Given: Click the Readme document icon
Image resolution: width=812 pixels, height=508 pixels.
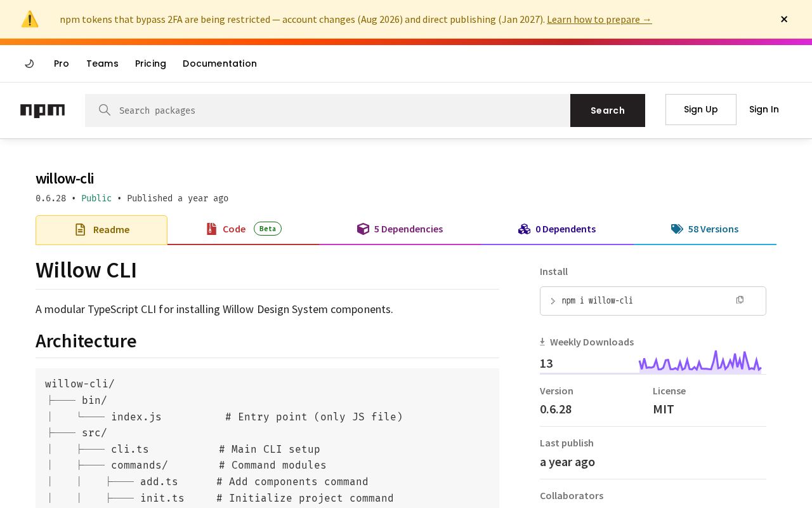Looking at the screenshot, I should 80,230.
